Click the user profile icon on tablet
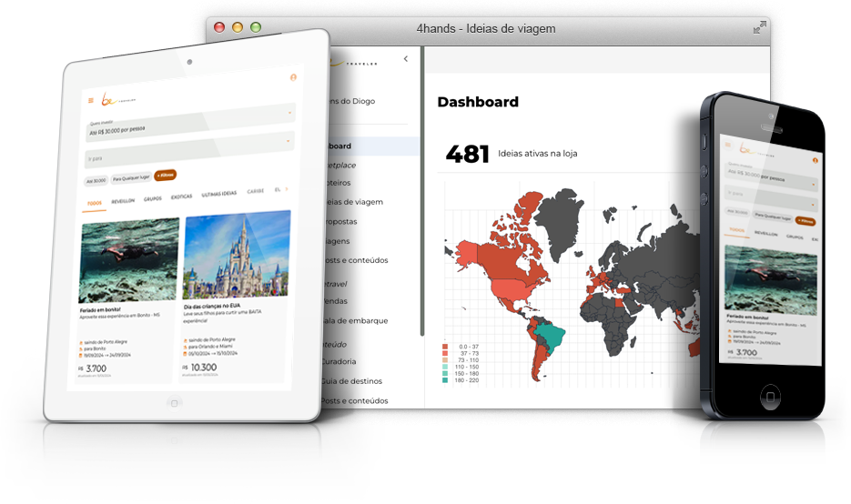Screen dimensions: 851x504 293,78
